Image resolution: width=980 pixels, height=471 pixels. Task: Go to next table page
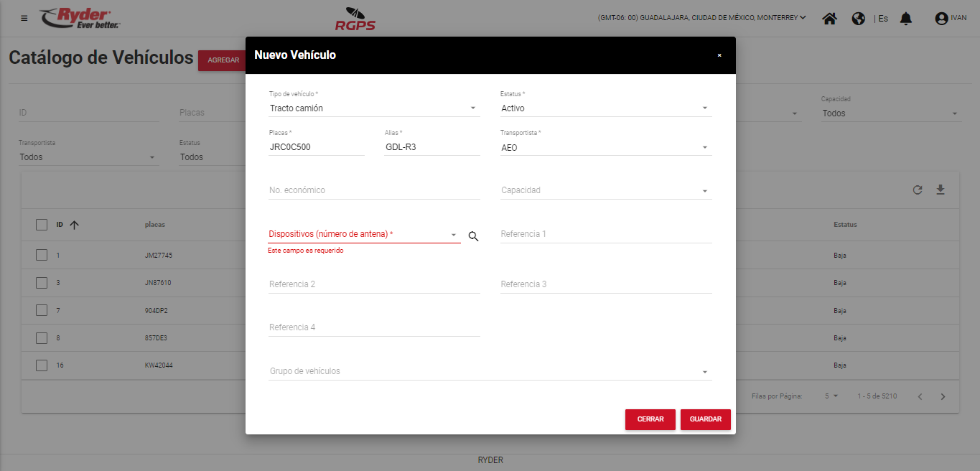point(943,396)
